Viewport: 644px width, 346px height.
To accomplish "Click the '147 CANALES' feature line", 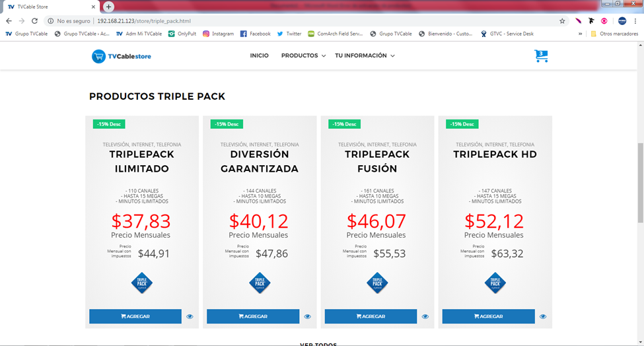I will click(x=495, y=191).
